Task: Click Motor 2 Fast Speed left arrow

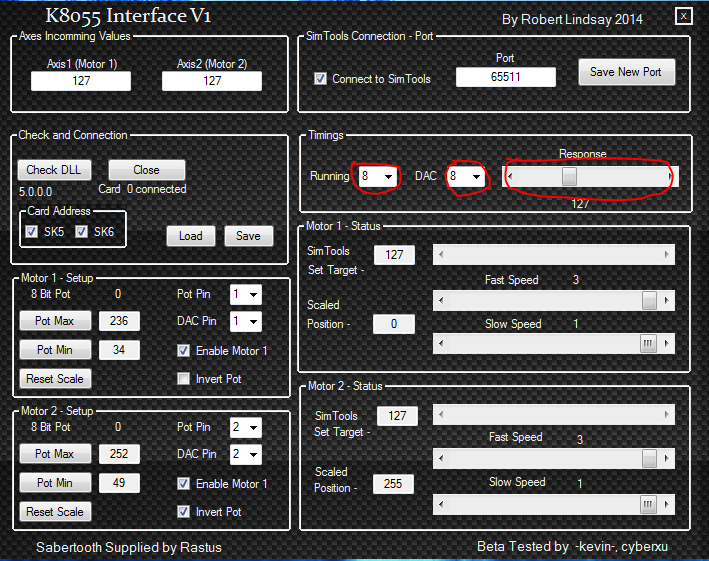Action: [x=441, y=458]
